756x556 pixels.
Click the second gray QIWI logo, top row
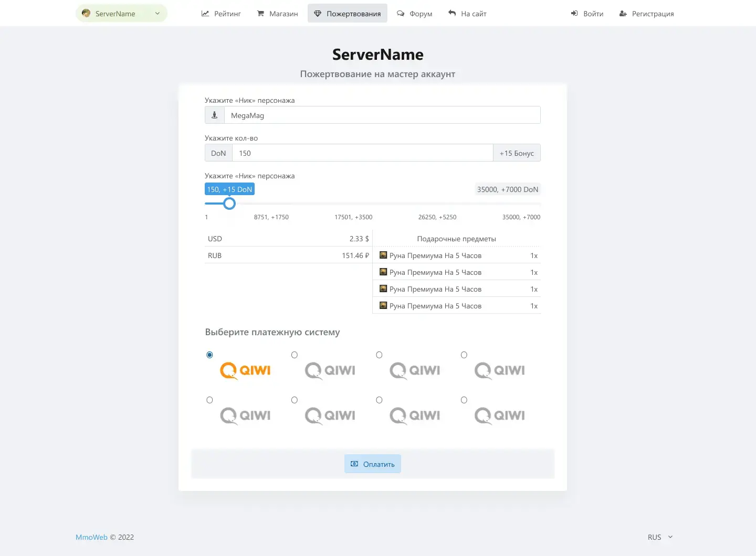tap(330, 371)
